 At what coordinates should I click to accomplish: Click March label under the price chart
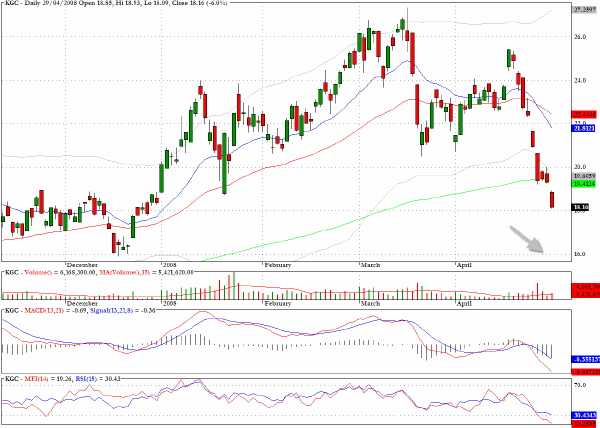[370, 265]
